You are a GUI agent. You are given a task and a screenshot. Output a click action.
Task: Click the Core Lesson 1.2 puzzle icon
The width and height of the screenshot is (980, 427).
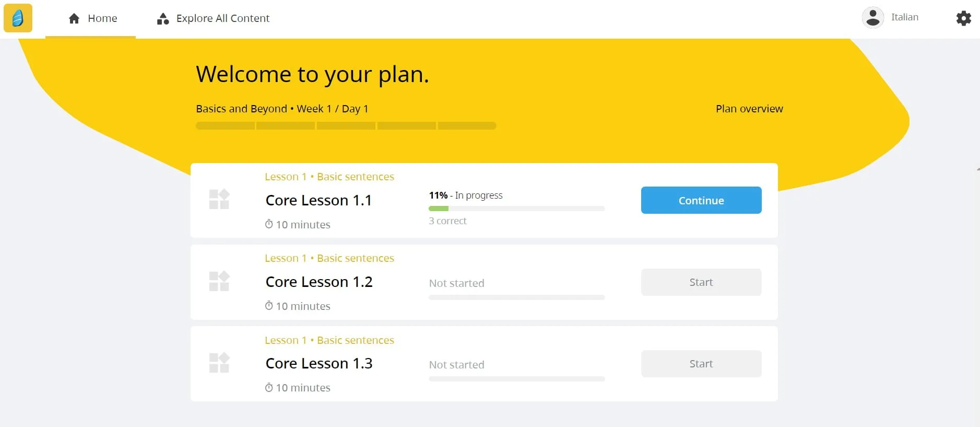click(x=219, y=281)
